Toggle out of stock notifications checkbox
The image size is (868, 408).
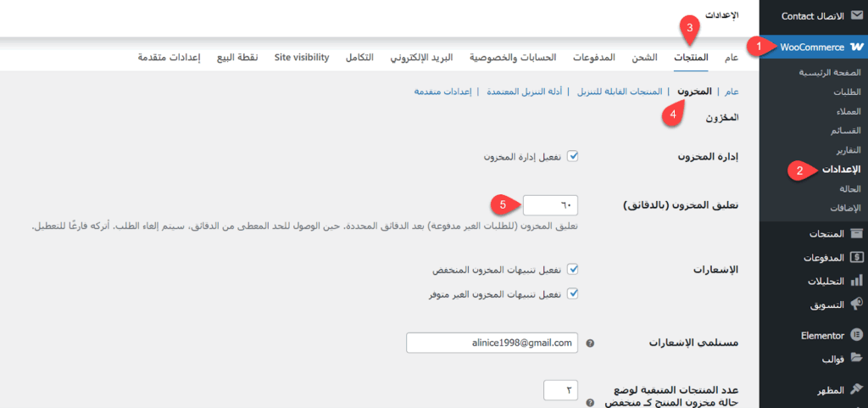coord(574,294)
